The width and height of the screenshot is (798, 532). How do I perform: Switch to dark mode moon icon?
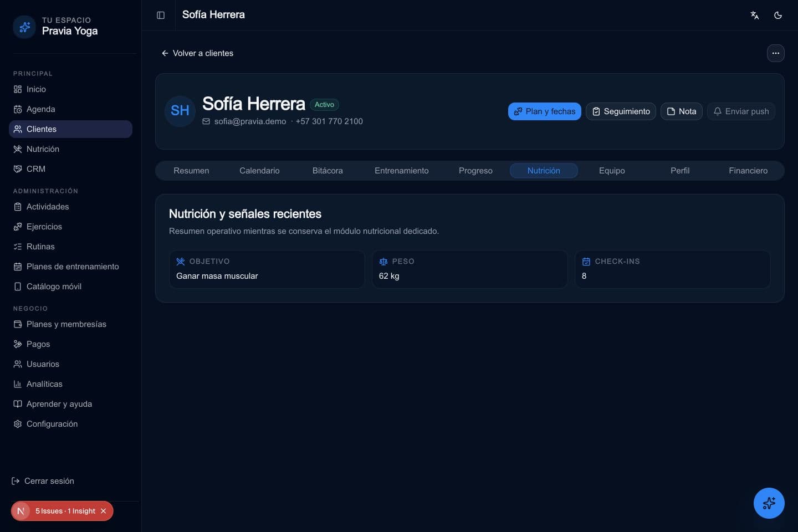tap(778, 15)
